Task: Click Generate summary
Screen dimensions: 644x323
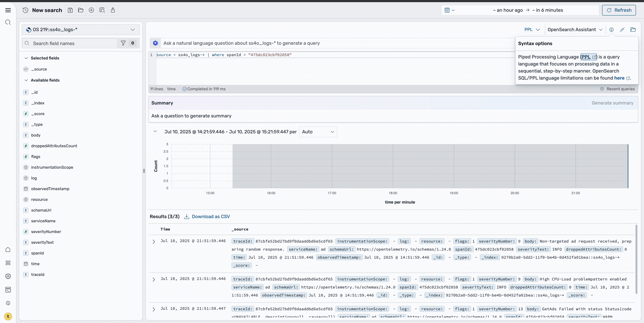Action: (x=612, y=103)
